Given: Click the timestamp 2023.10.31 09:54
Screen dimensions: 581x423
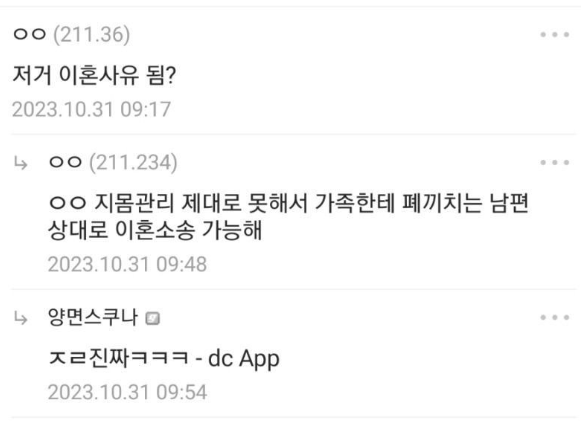Looking at the screenshot, I should click(x=127, y=393).
